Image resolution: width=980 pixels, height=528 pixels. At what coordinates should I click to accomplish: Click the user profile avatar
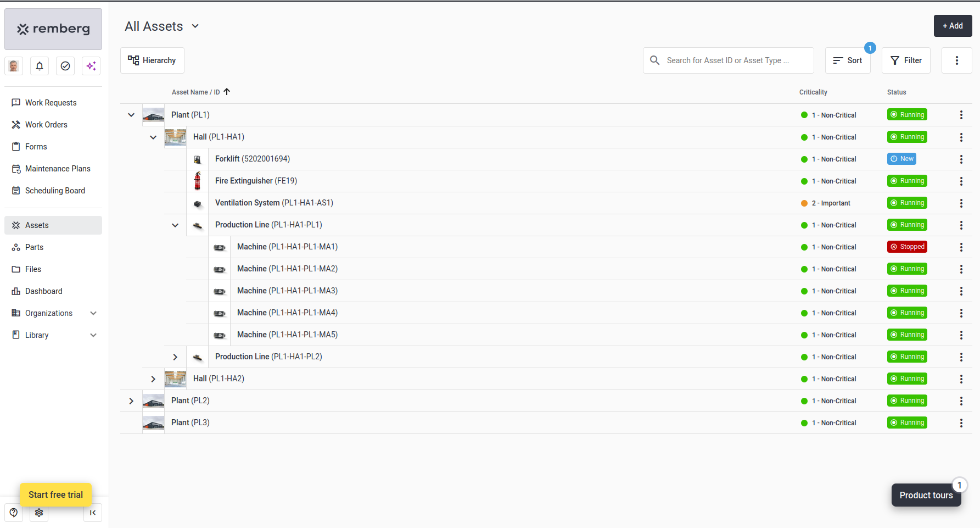coord(14,66)
